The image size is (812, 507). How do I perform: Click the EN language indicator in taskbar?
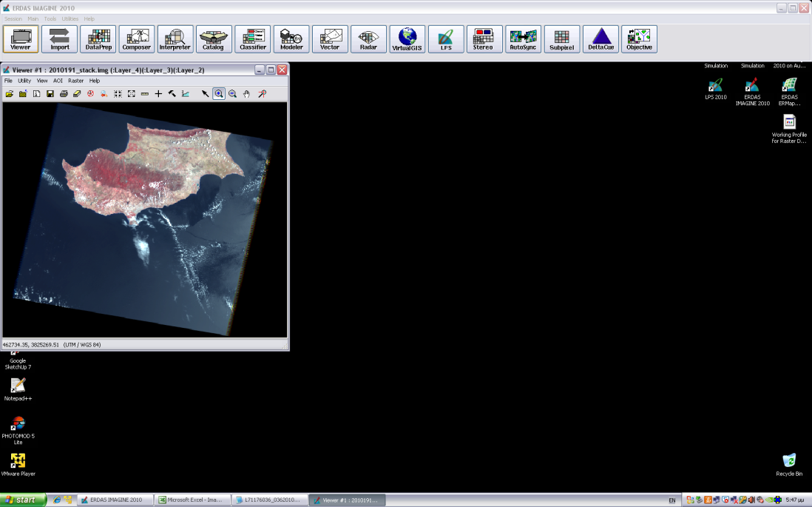point(672,500)
